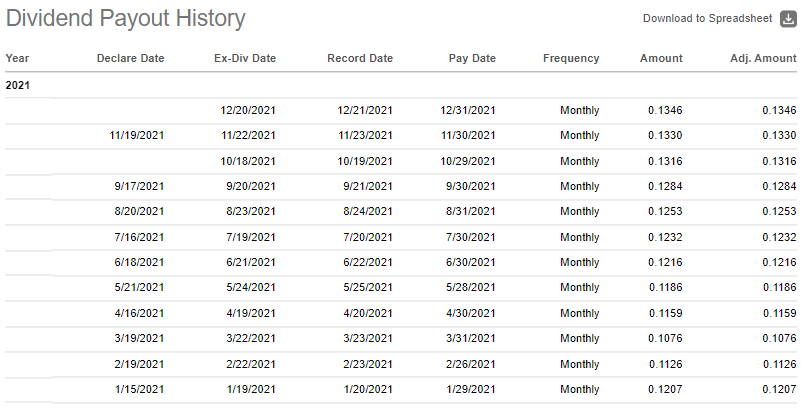Viewport: 809px width, 411px height.
Task: Select the 2021 year group row
Action: (x=401, y=85)
